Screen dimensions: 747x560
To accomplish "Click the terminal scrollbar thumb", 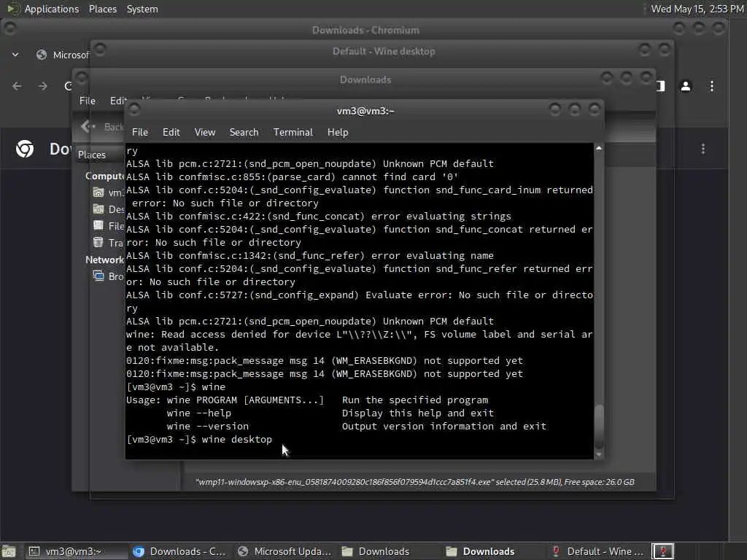I will (x=599, y=426).
